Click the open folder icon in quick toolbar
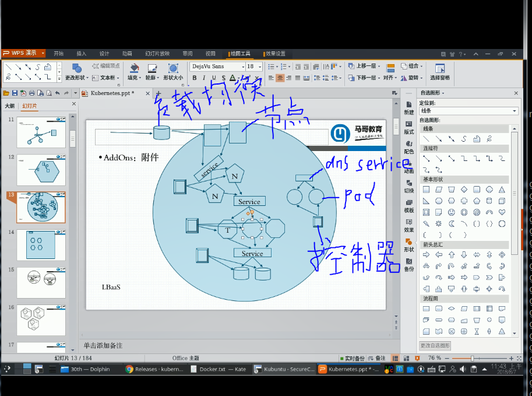Screen dimensions: 532x396 (6, 93)
